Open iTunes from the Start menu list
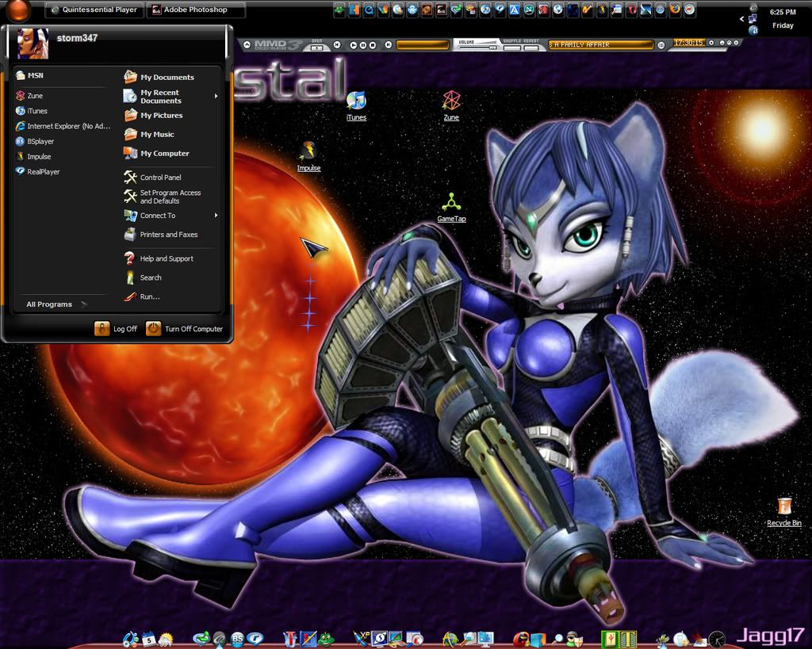The image size is (812, 649). [31, 111]
